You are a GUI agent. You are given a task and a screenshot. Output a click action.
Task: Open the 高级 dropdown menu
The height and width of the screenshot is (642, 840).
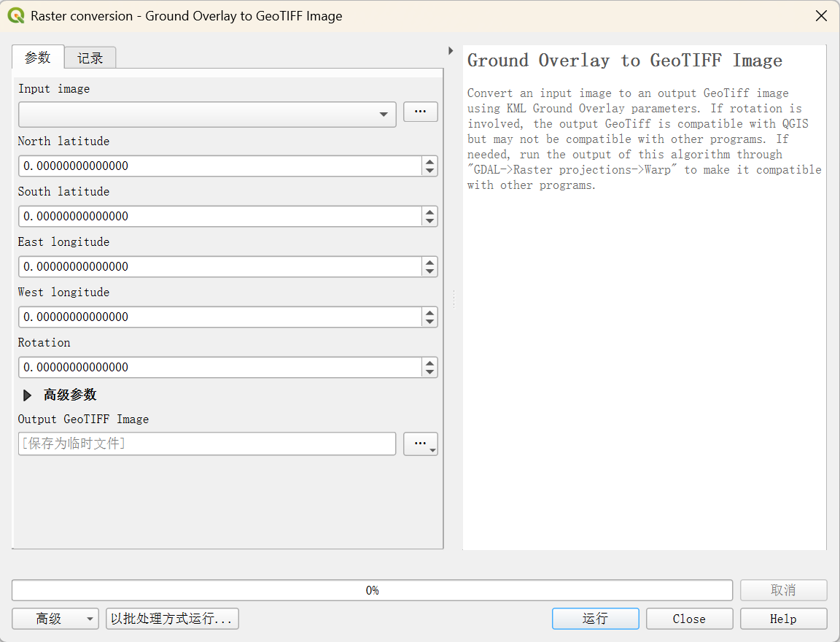pyautogui.click(x=55, y=619)
